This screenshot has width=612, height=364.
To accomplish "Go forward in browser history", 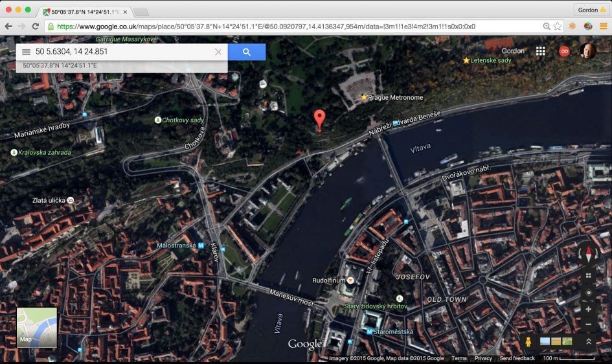I will coord(22,27).
